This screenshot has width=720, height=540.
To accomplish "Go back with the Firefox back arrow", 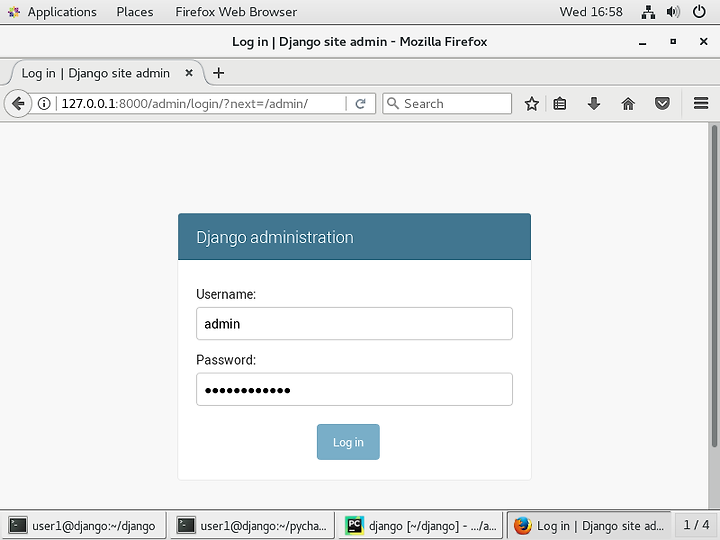I will [x=18, y=103].
